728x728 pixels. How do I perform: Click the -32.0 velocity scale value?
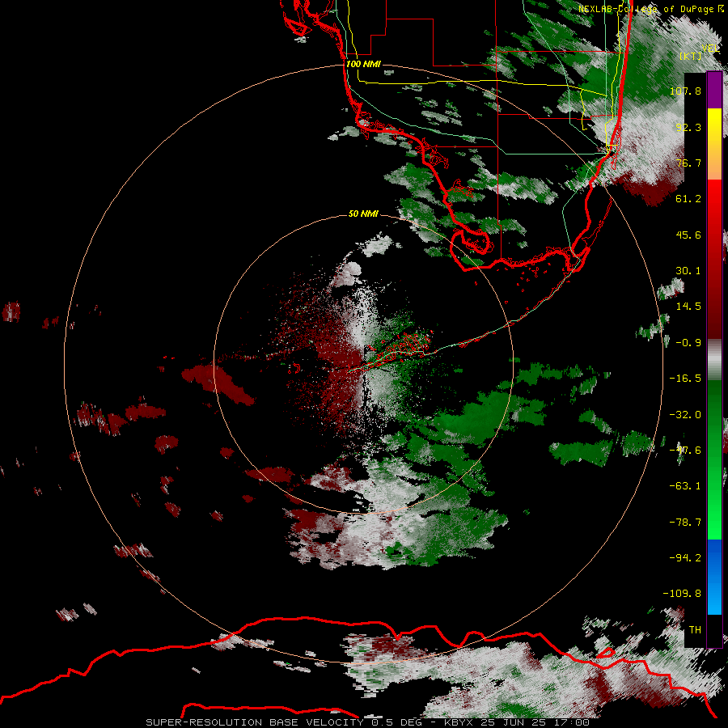pyautogui.click(x=685, y=415)
